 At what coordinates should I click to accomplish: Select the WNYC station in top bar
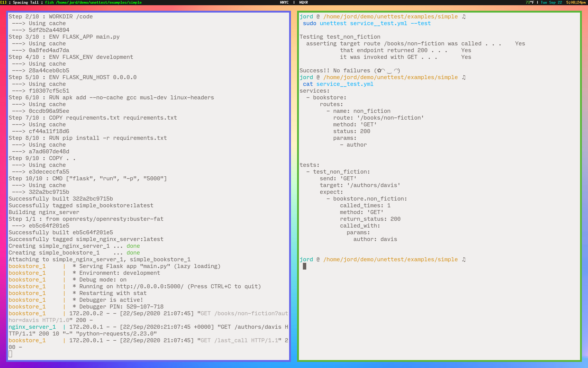point(284,2)
